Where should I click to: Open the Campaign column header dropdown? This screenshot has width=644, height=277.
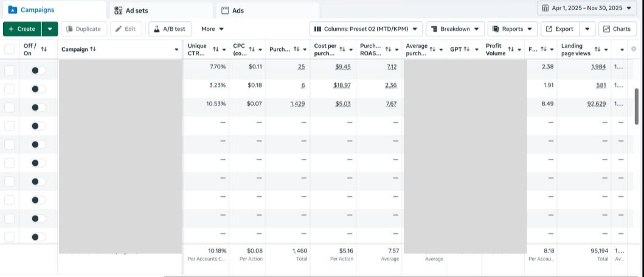pyautogui.click(x=176, y=50)
